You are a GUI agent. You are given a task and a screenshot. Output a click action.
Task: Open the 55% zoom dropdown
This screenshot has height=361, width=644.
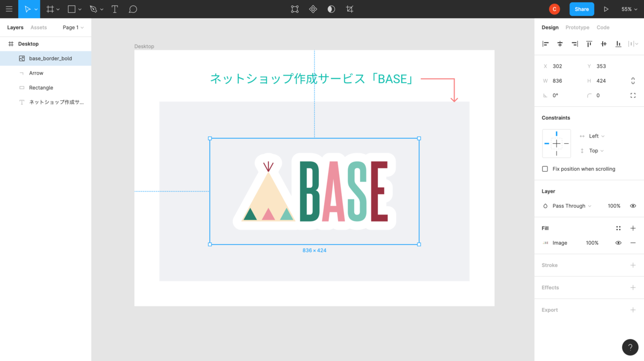(x=630, y=9)
